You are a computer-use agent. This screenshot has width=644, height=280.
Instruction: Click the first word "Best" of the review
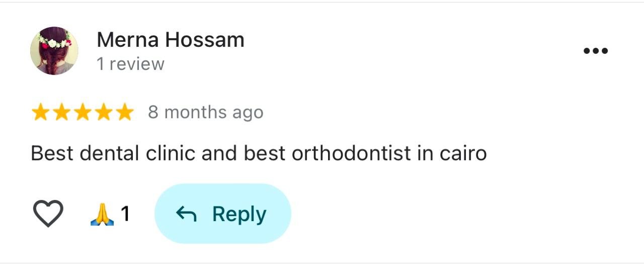click(52, 153)
